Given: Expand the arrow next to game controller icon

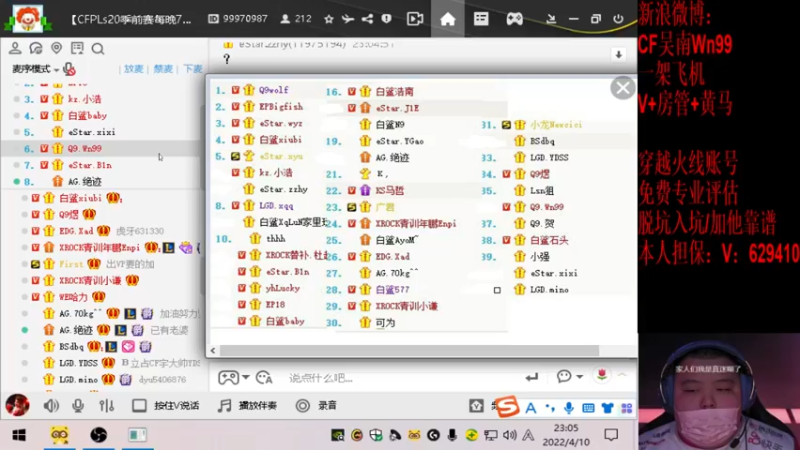Looking at the screenshot, I should point(246,378).
